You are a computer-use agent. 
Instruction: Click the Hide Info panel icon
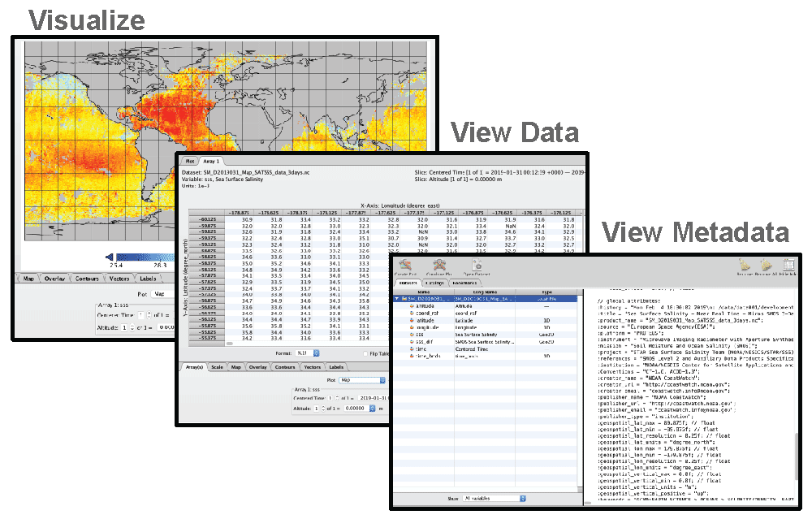click(x=788, y=266)
